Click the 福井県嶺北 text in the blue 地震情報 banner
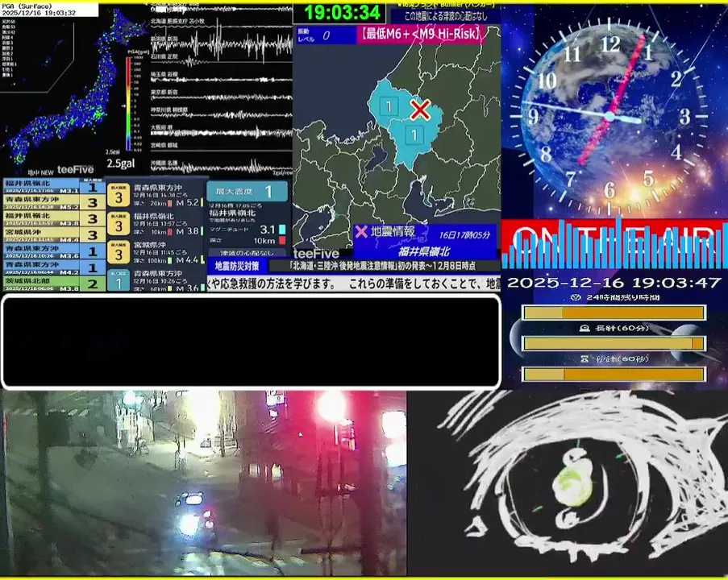 [424, 251]
